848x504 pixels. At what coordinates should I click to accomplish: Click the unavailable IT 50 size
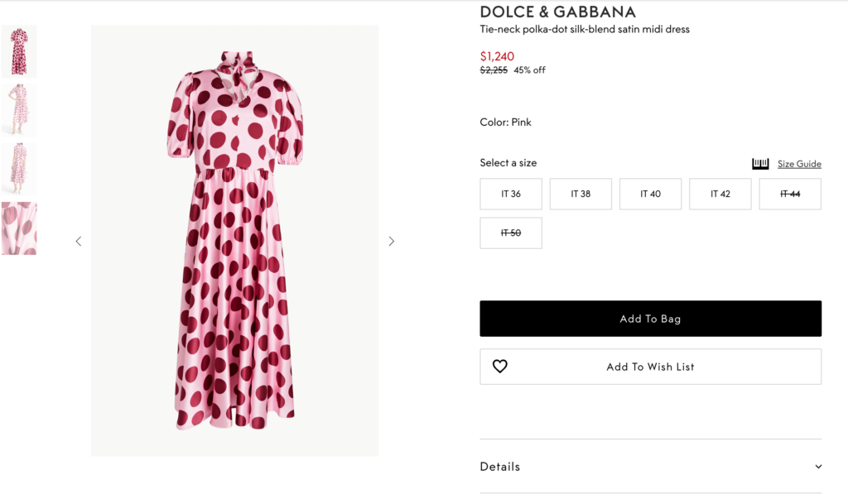[x=510, y=233]
